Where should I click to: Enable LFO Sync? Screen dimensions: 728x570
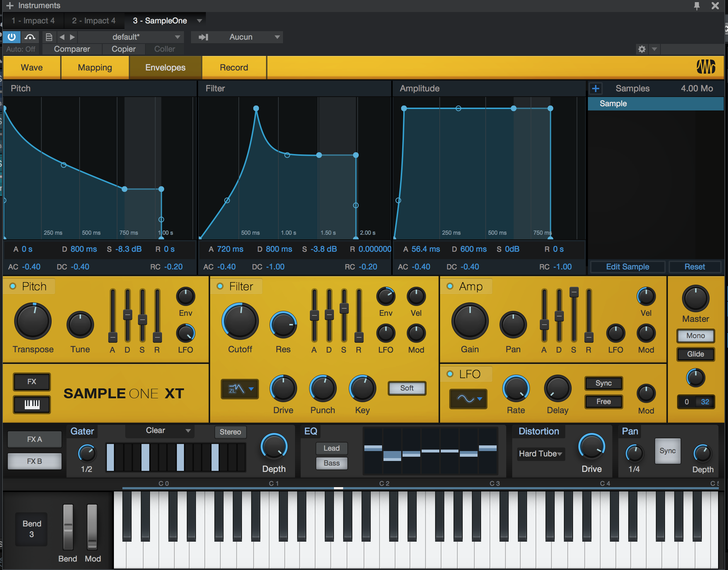(603, 383)
